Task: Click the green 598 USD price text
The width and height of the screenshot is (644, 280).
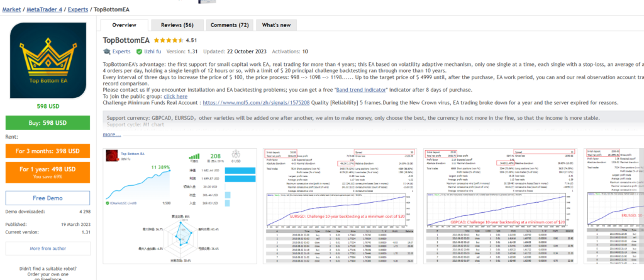Action: [48, 106]
